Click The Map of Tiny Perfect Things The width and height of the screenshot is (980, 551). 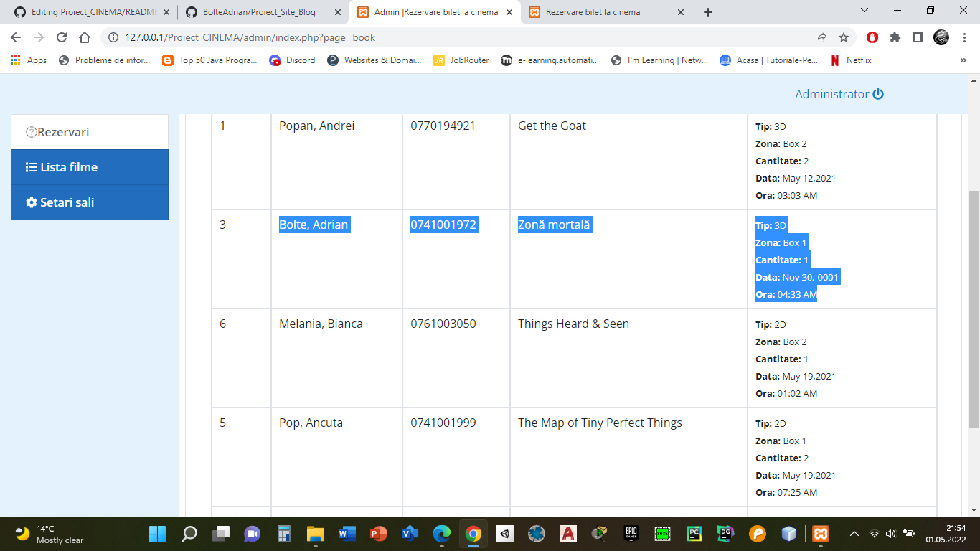click(x=600, y=423)
